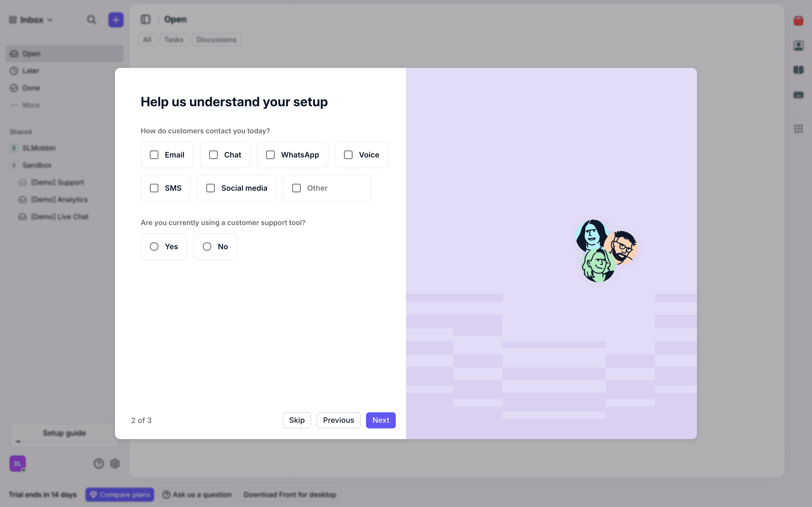Screen dimensions: 812x507
Task: Switch to the Tasks tab
Action: pyautogui.click(x=174, y=40)
